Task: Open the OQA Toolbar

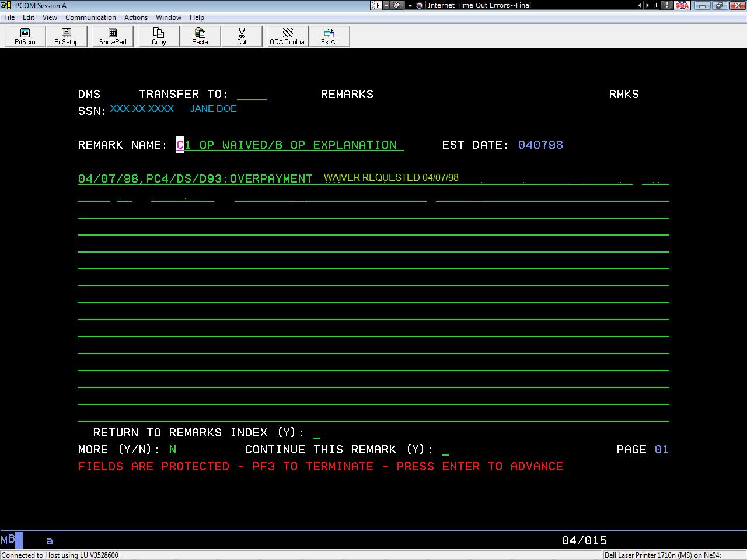Action: [288, 36]
